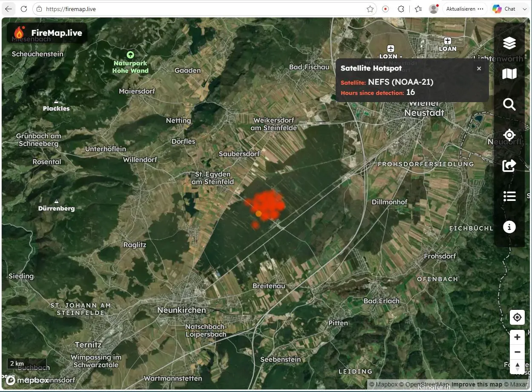Click the 2 km scale bar

(x=26, y=363)
